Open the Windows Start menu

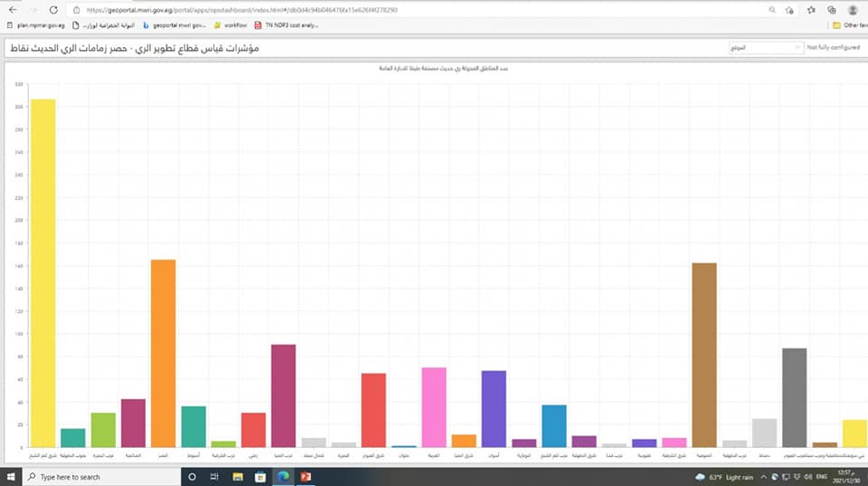tap(13, 476)
